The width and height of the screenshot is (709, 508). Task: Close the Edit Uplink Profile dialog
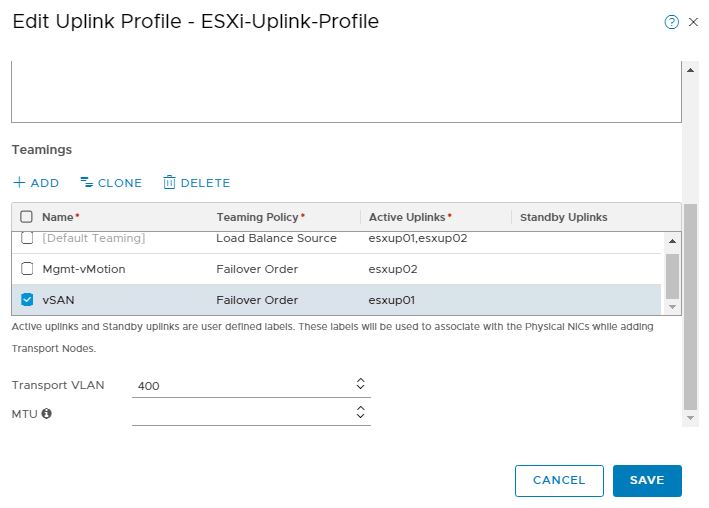pos(694,22)
